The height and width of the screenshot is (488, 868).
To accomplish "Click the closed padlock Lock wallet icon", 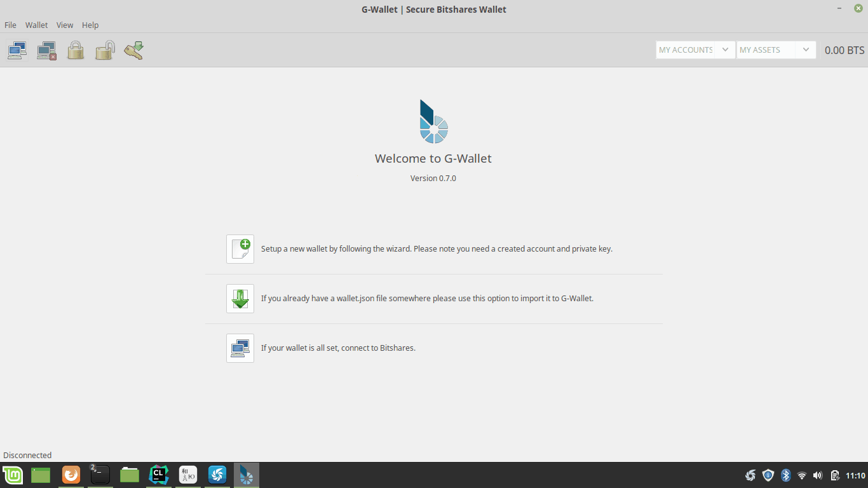I will pos(76,50).
